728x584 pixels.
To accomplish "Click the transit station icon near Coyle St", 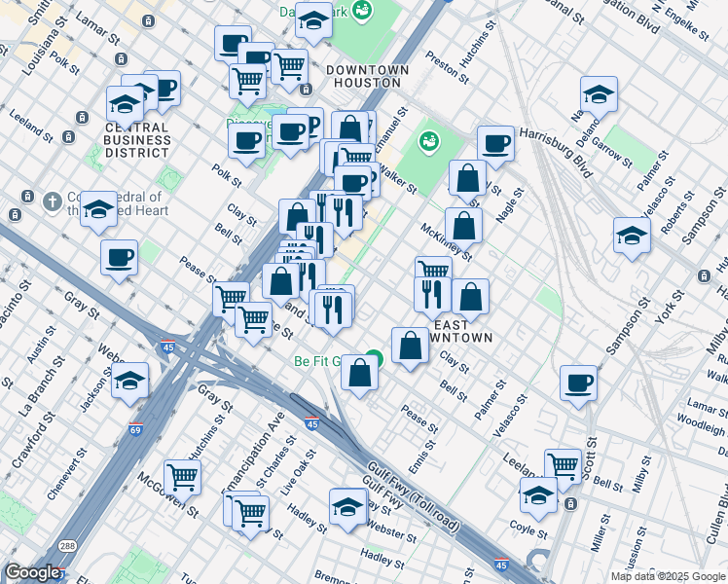I will (x=570, y=503).
